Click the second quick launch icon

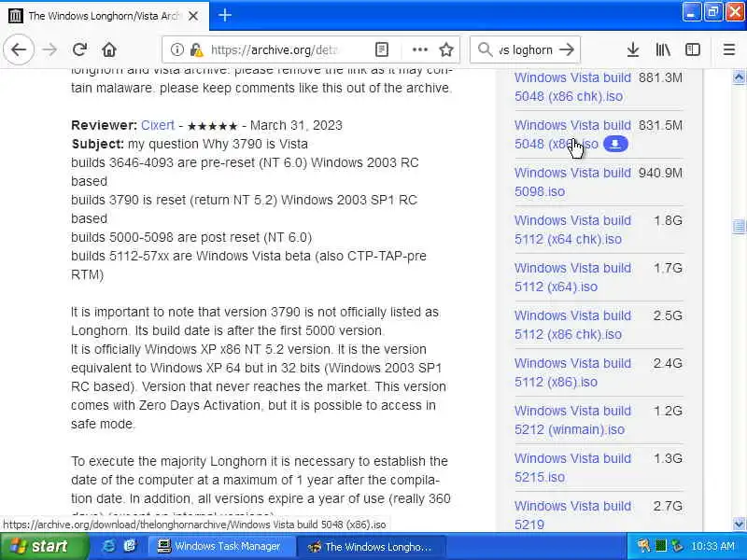pyautogui.click(x=130, y=546)
